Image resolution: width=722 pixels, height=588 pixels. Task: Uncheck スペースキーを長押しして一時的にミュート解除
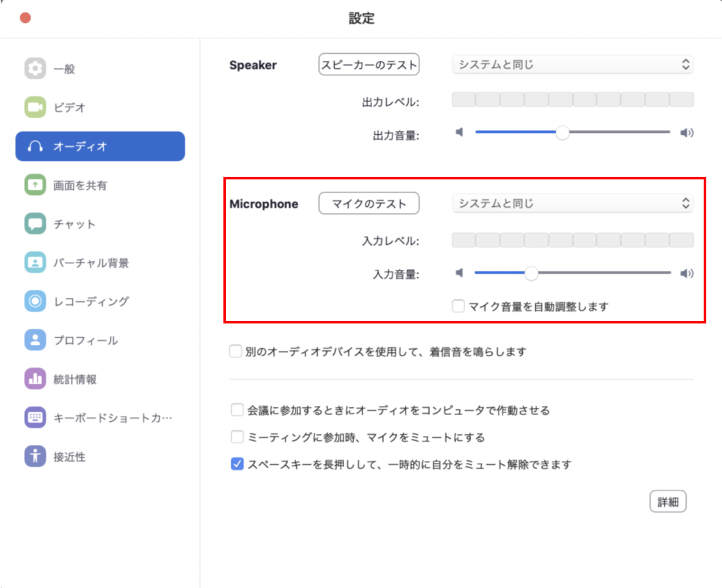(x=237, y=464)
